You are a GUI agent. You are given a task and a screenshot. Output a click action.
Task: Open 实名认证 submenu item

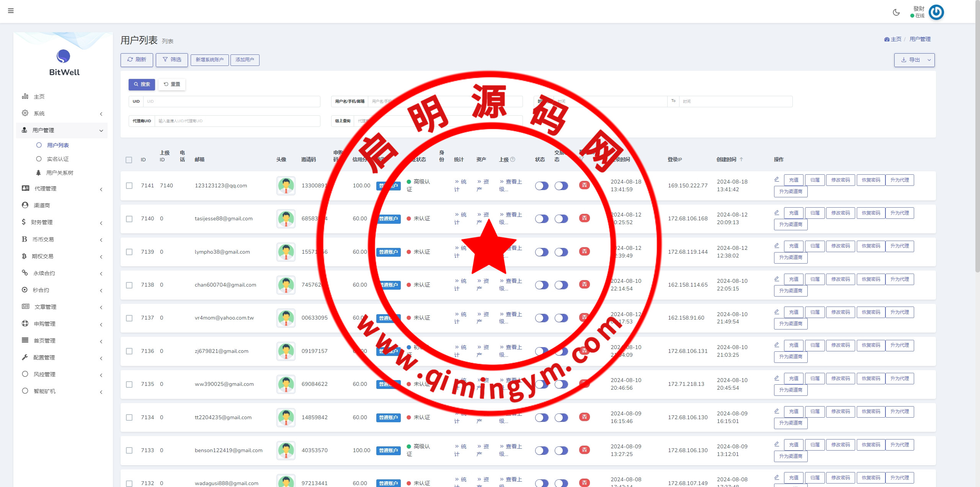pos(57,159)
